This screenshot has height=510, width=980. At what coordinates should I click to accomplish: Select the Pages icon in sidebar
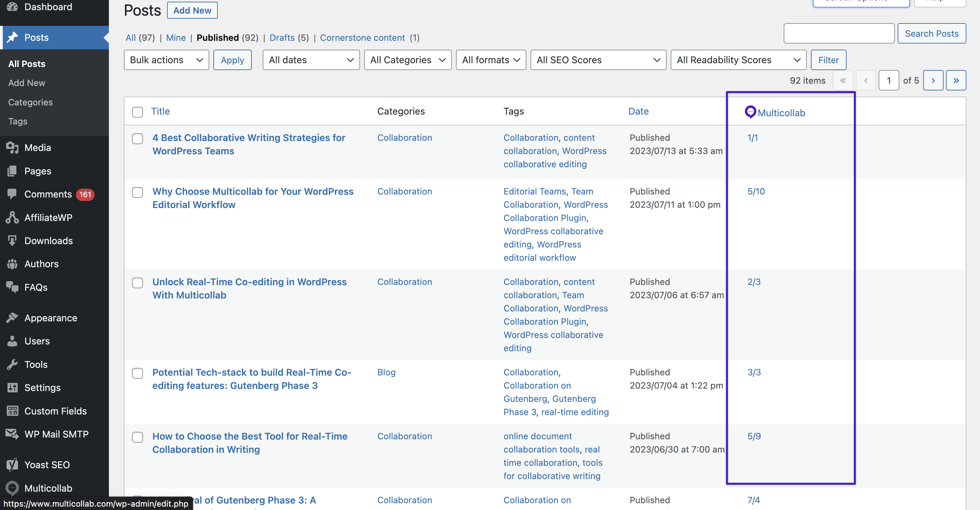tap(12, 171)
